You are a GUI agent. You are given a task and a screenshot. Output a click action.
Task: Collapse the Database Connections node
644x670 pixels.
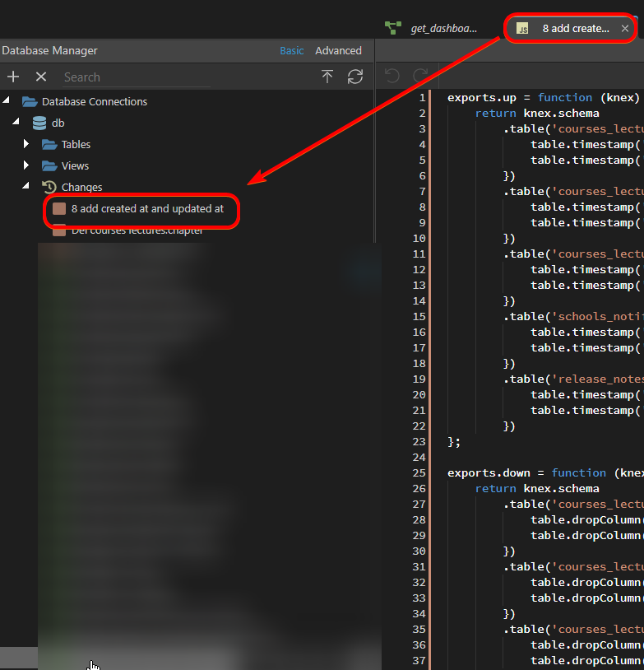point(7,101)
